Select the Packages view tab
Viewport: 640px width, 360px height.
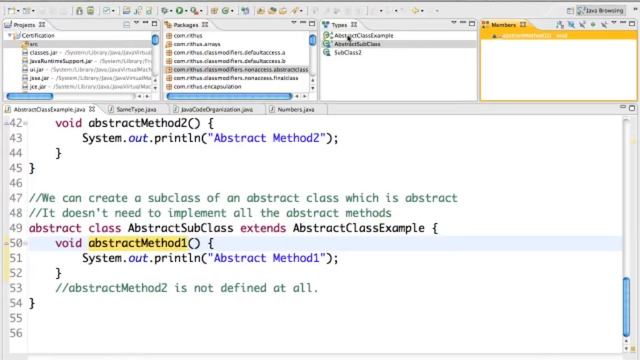click(x=186, y=25)
